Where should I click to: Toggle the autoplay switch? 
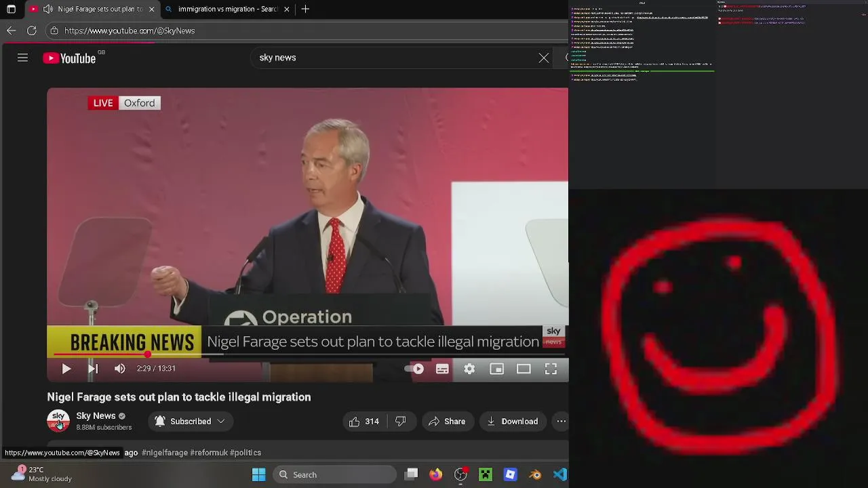tap(414, 369)
